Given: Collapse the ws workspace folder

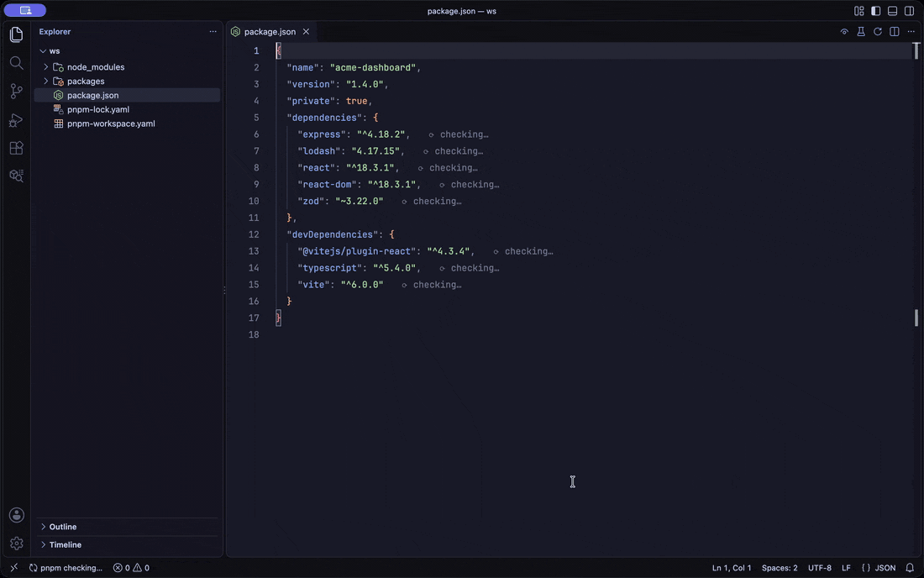Looking at the screenshot, I should [x=43, y=51].
